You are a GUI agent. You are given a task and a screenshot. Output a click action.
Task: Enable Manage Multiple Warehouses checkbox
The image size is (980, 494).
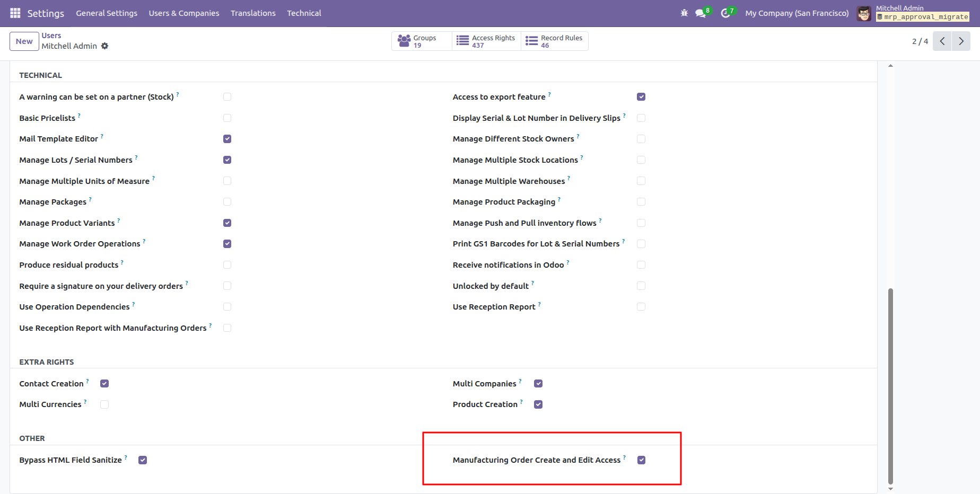(x=641, y=181)
